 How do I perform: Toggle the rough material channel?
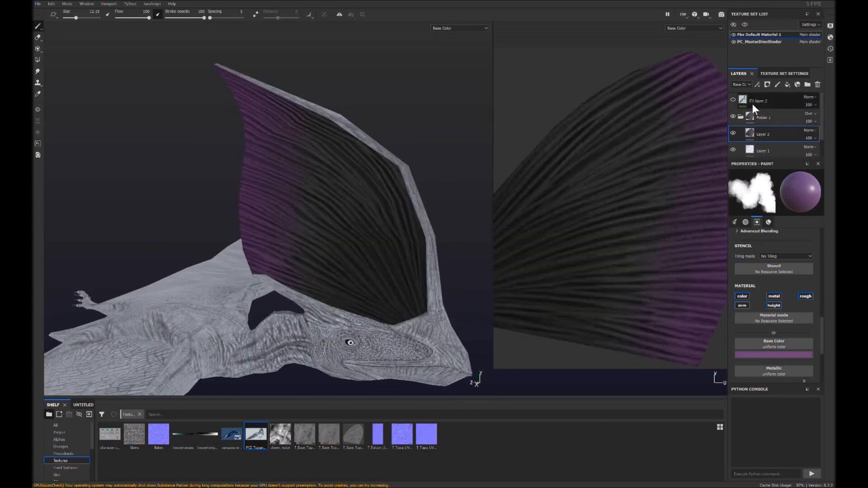pos(805,296)
